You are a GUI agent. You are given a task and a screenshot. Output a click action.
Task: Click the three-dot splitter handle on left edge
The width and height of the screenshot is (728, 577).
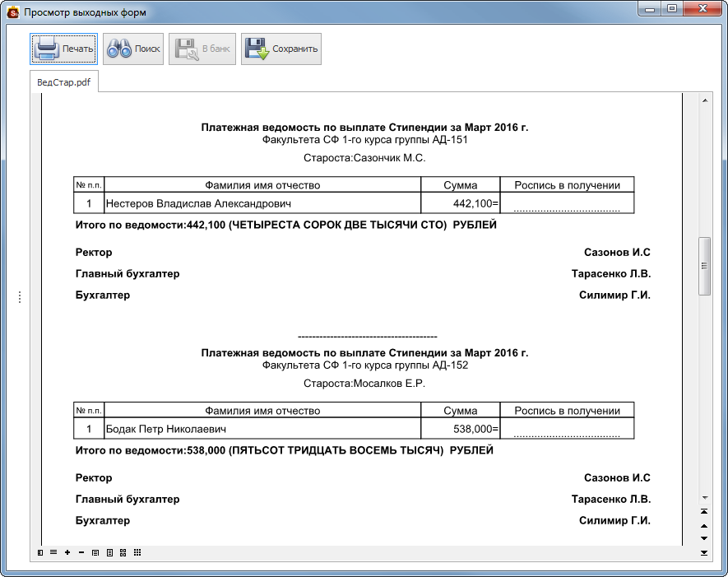(20, 297)
